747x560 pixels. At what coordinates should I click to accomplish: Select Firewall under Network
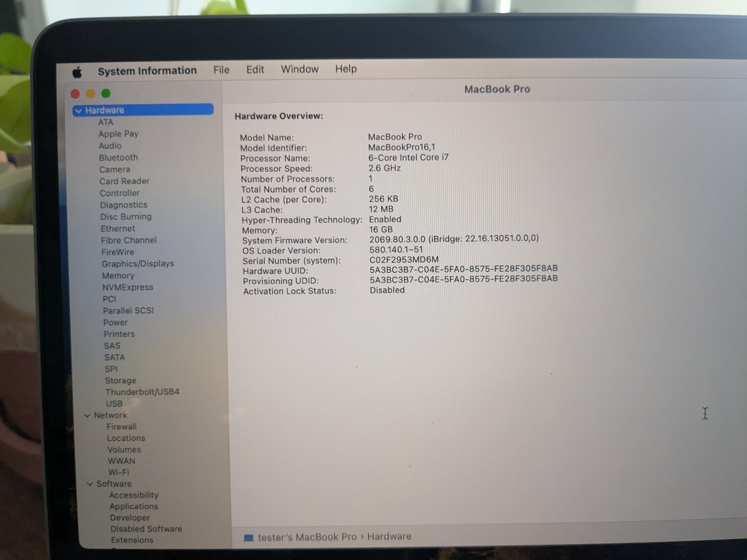122,427
